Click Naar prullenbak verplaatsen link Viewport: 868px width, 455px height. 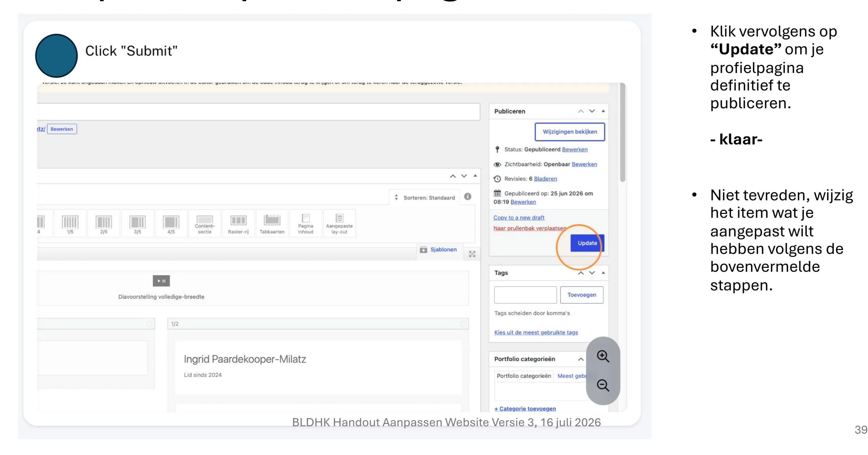[x=529, y=228]
